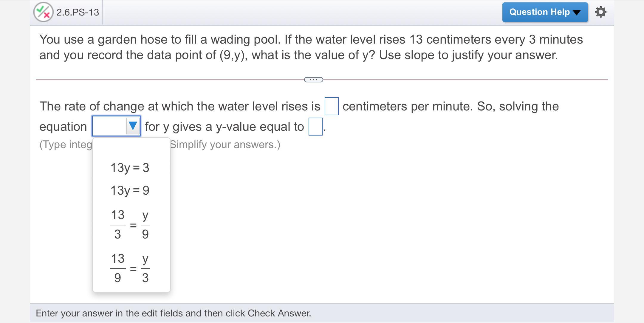
Task: Click the empty equation combo box field
Action: [x=109, y=126]
